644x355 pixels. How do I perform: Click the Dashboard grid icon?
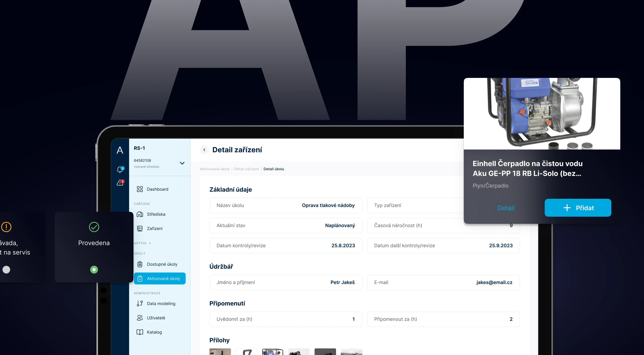point(140,189)
